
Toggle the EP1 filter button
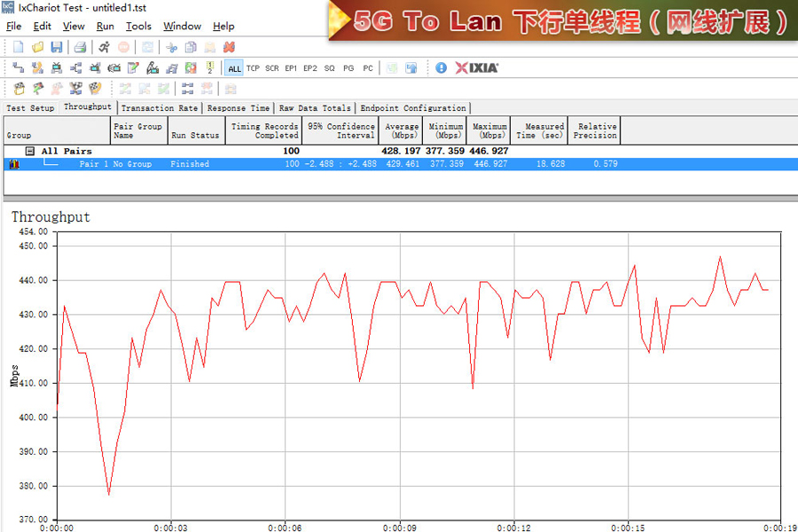pyautogui.click(x=291, y=68)
